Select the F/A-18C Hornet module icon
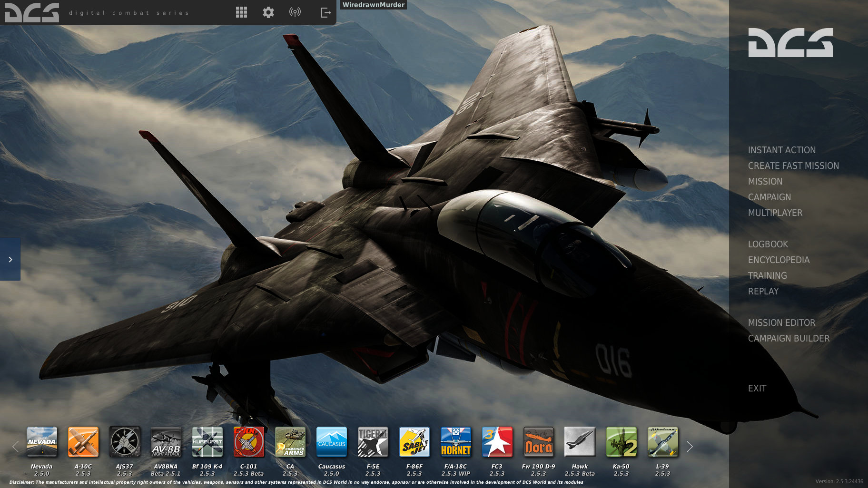Image resolution: width=868 pixels, height=488 pixels. pos(455,442)
